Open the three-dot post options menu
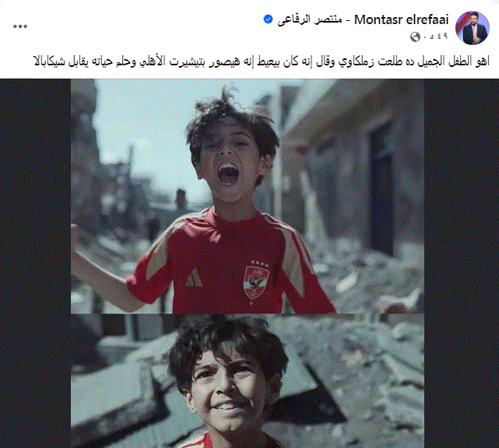Screen dimensions: 499x448 click(x=20, y=26)
